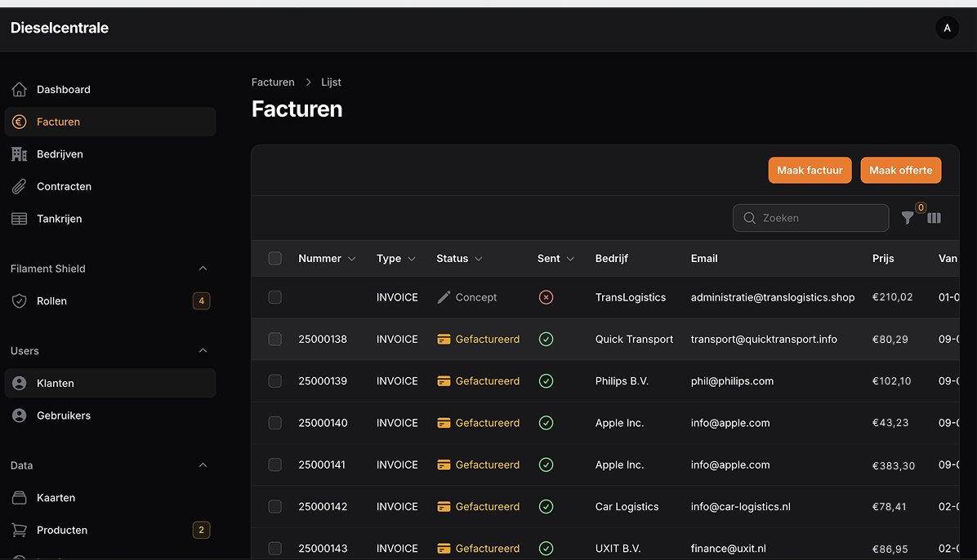Check the checkbox for invoice 25000143

coord(274,549)
